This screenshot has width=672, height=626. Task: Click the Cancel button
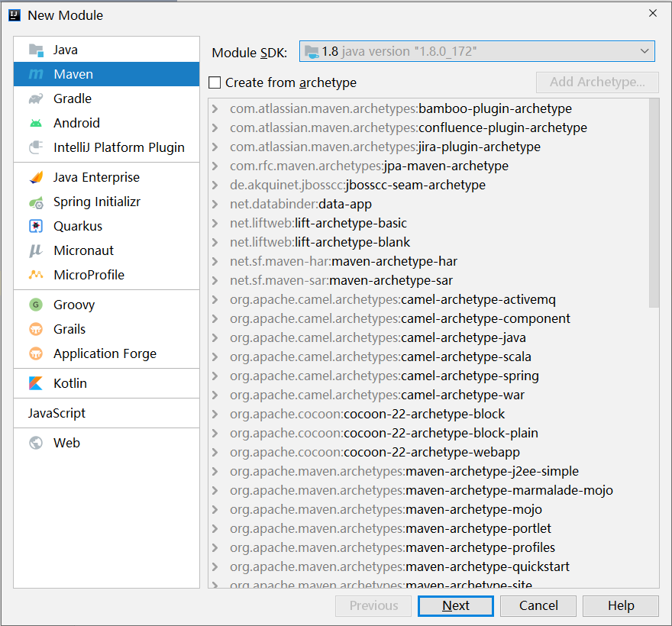(538, 606)
